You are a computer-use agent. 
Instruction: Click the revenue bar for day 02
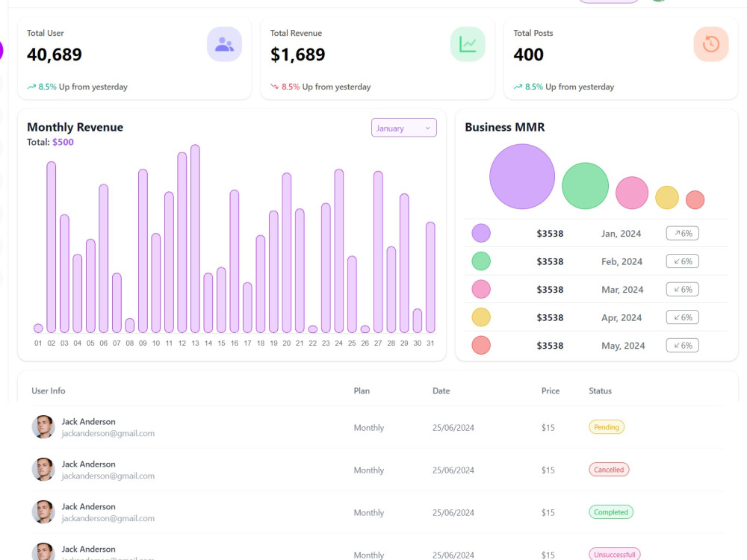[x=52, y=247]
